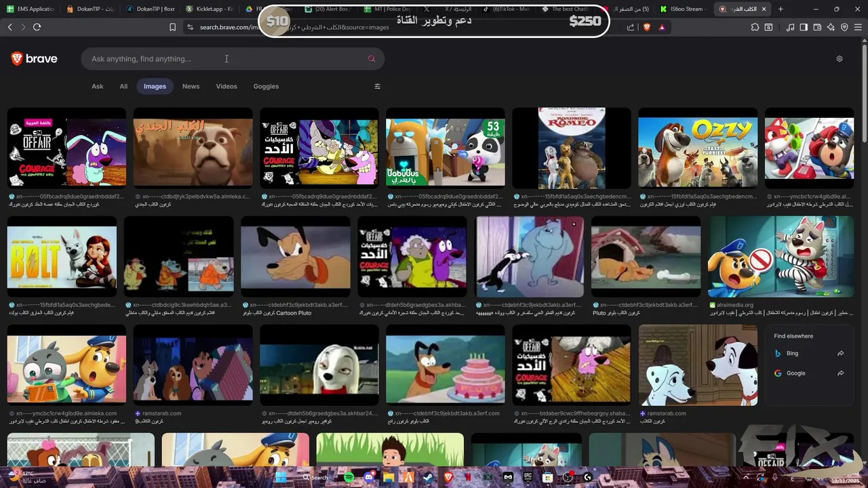Open File Explorer from the taskbar
This screenshot has width=868, height=488.
pos(389,477)
